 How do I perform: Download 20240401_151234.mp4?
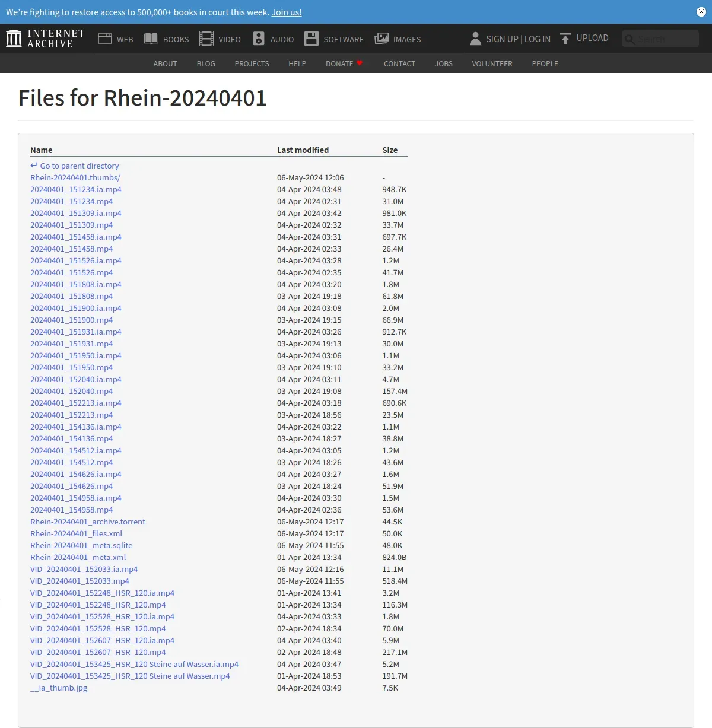click(71, 201)
